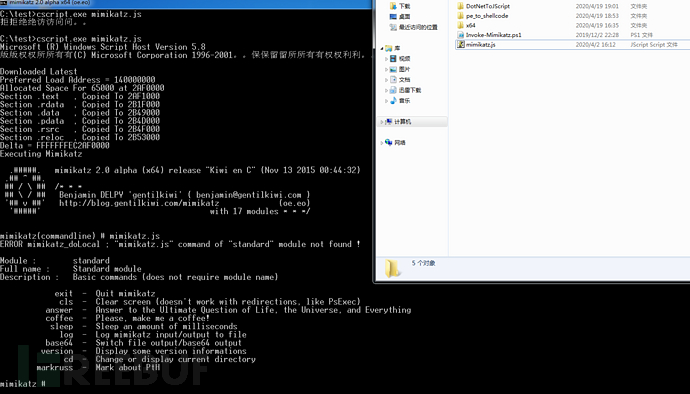Click the mimikatz console window title bar
The height and width of the screenshot is (394, 690).
click(x=185, y=3)
